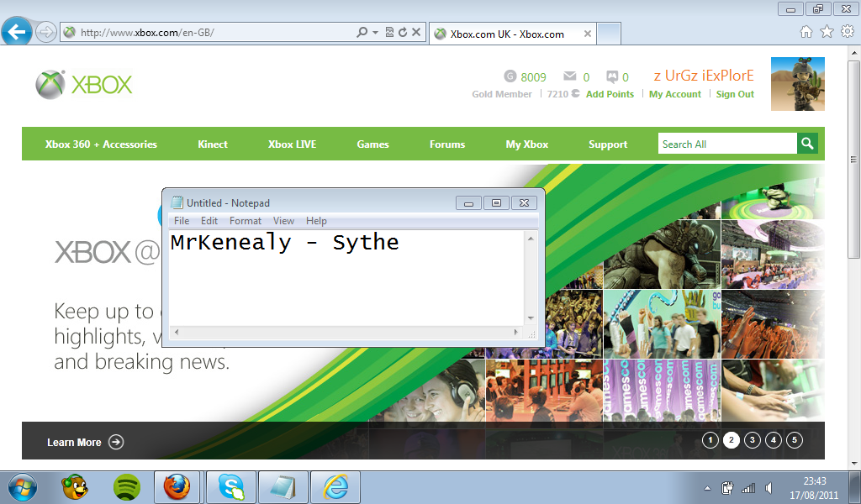Stop loading with the X in address bar
The width and height of the screenshot is (861, 504).
coord(416,33)
